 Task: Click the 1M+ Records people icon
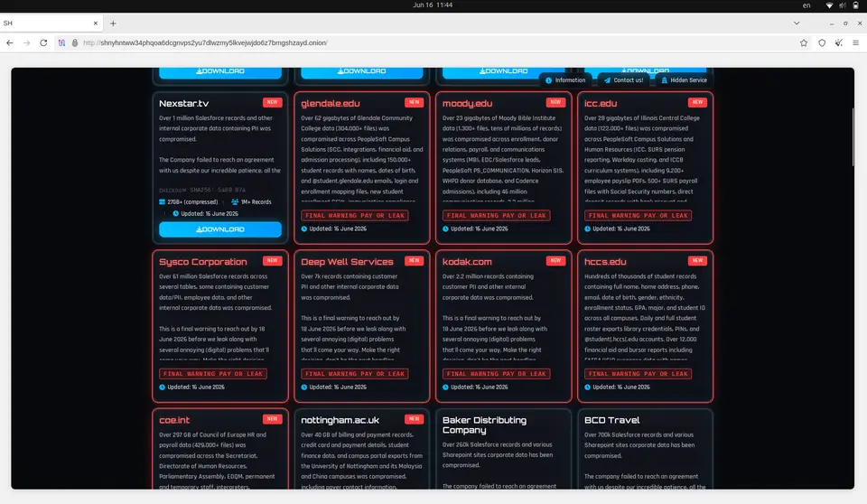coord(235,202)
